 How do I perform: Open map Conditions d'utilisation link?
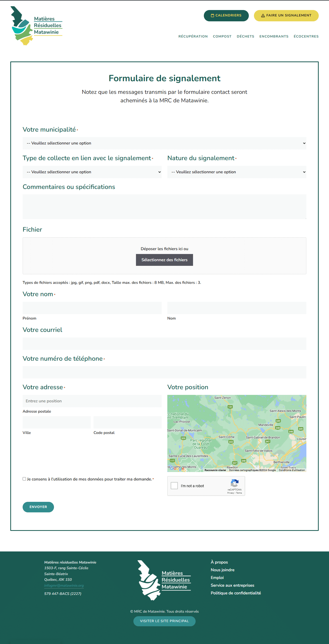pyautogui.click(x=292, y=470)
